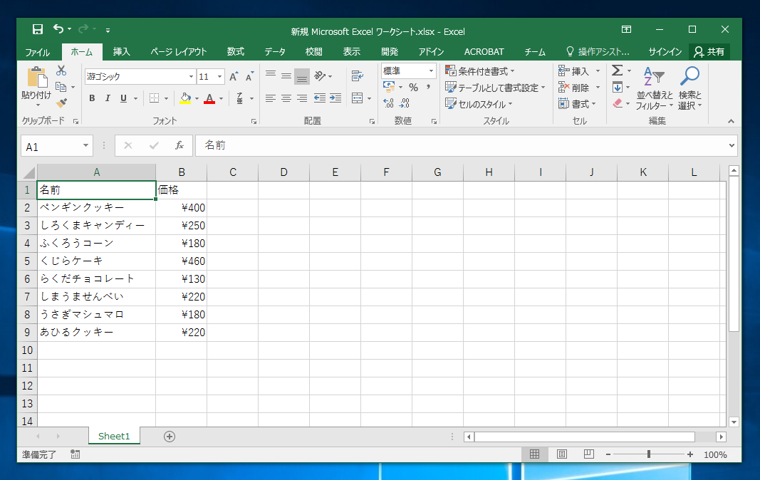Toggle Underline formatting
Screen dimensions: 760x480
[123, 98]
